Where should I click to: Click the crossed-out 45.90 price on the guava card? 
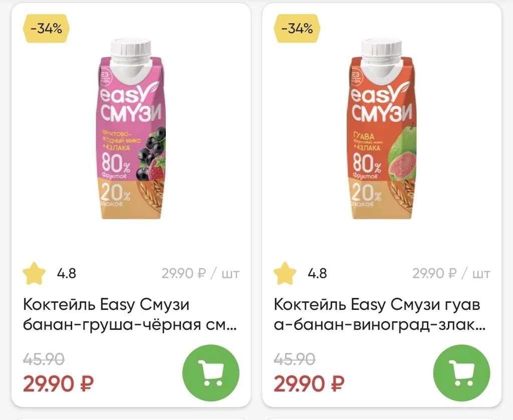tap(295, 358)
